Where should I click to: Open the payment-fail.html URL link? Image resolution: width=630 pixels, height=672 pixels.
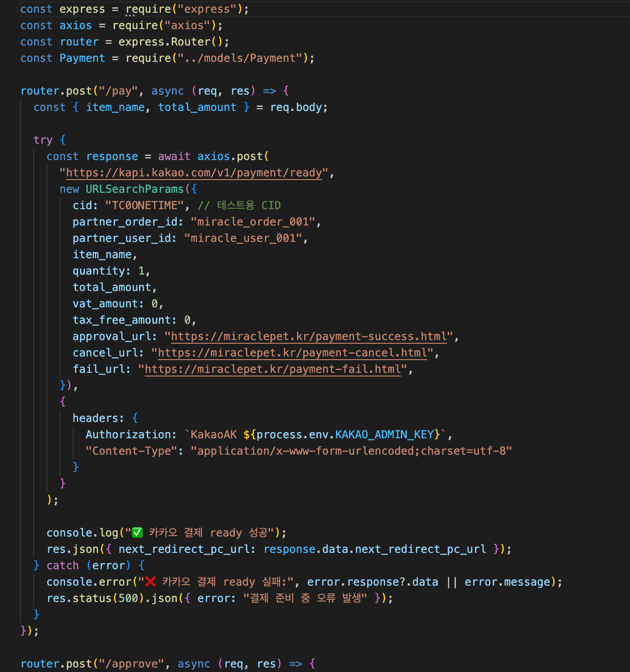(x=273, y=369)
